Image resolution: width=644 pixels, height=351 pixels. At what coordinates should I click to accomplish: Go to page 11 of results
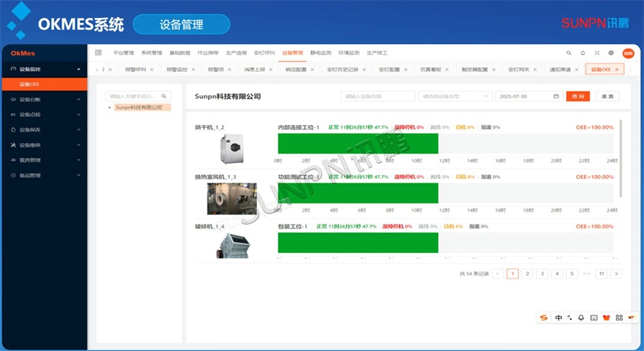tap(601, 274)
